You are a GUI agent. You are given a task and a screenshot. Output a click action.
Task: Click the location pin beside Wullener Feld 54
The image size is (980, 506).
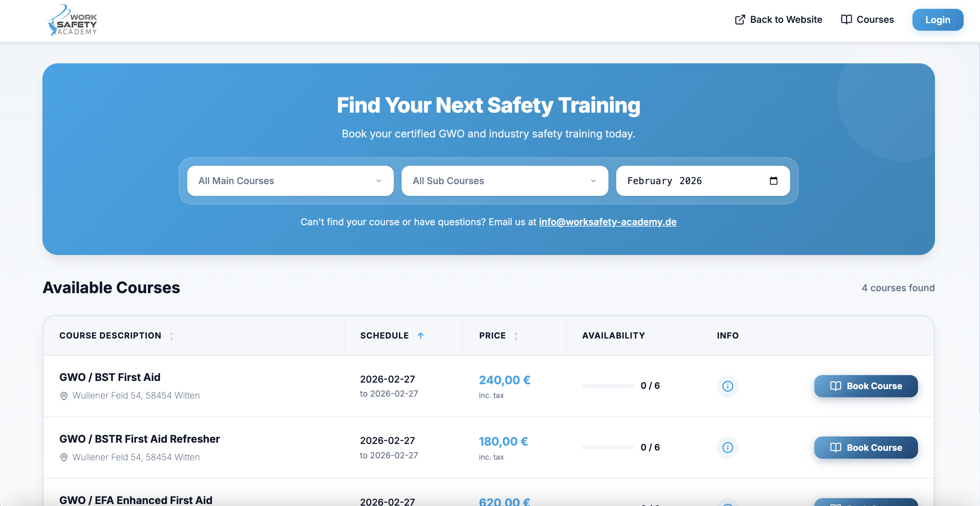click(64, 396)
